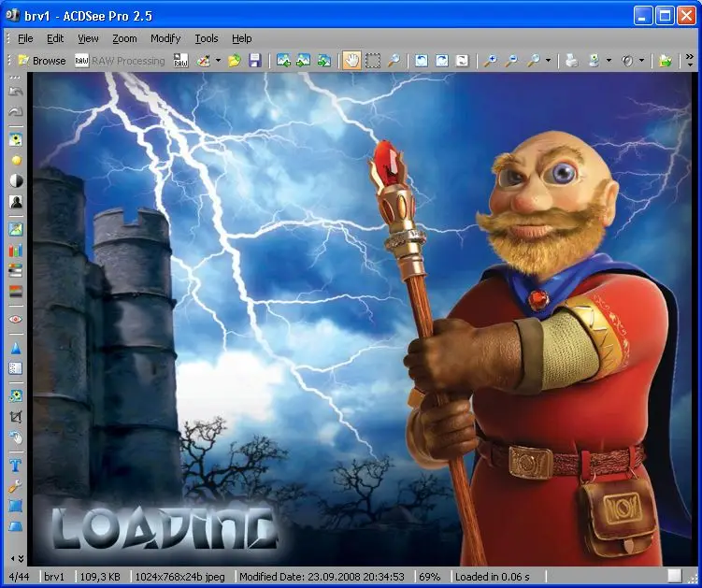This screenshot has height=588, width=702.
Task: Open the wrench photo repair tool
Action: pyautogui.click(x=16, y=486)
